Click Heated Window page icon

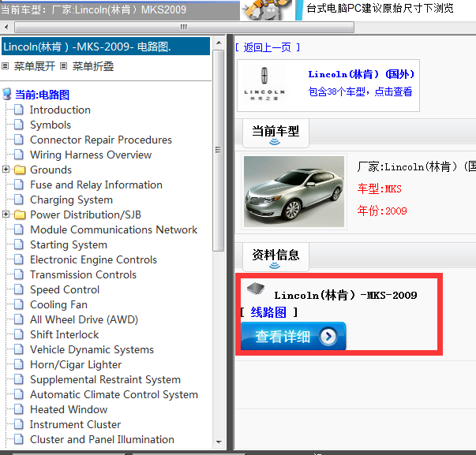[19, 409]
